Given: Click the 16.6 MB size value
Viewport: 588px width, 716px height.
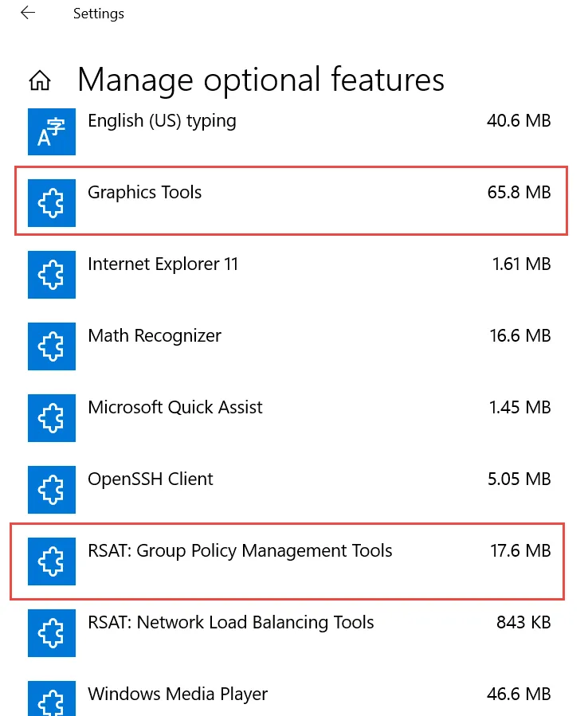Looking at the screenshot, I should tap(520, 335).
